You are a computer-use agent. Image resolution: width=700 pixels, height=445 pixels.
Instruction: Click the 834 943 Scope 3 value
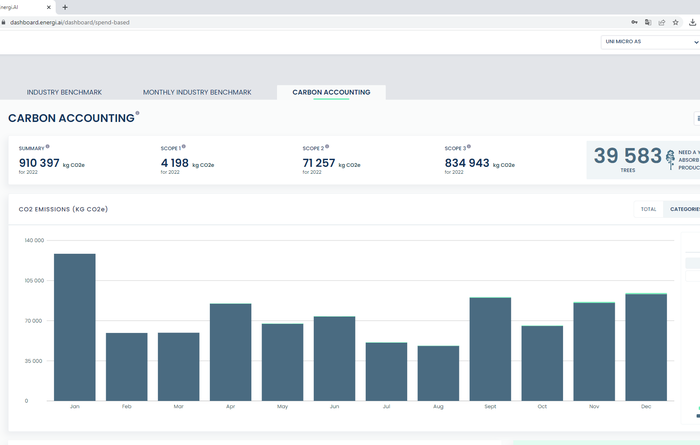[x=467, y=163]
